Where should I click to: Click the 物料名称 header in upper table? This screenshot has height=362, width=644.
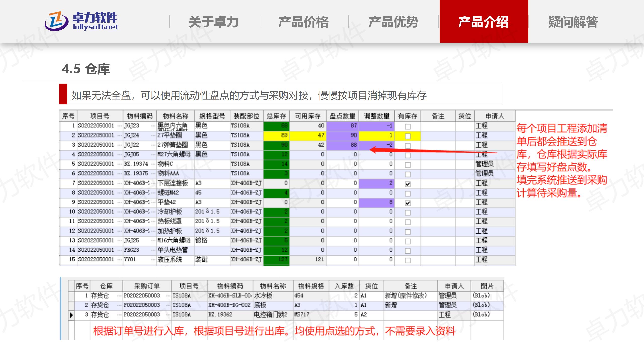pyautogui.click(x=175, y=116)
